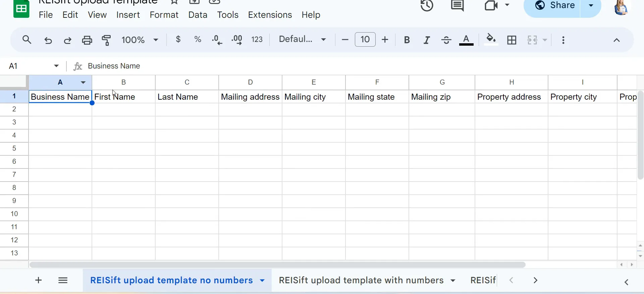This screenshot has height=294, width=644.
Task: Open the borders grid icon
Action: tap(512, 40)
